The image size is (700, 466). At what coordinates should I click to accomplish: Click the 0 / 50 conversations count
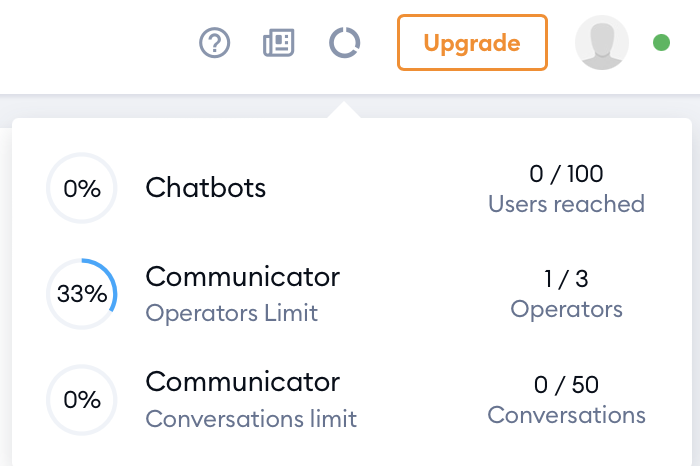tap(566, 385)
